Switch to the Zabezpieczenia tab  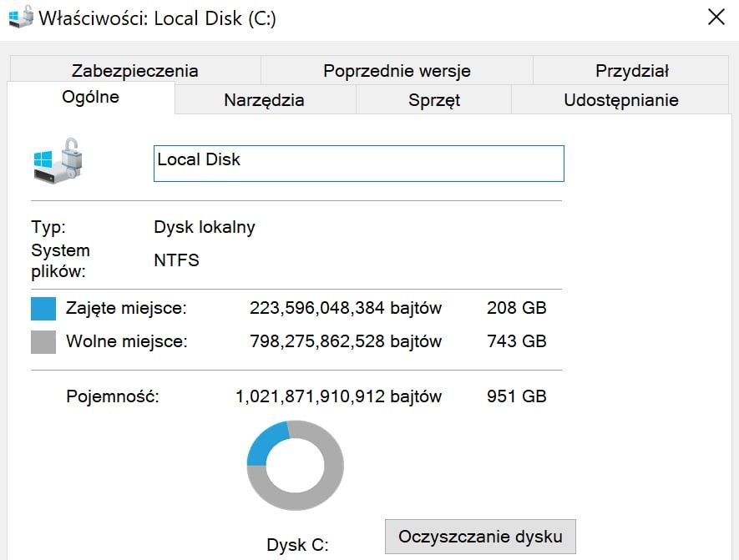tap(134, 71)
